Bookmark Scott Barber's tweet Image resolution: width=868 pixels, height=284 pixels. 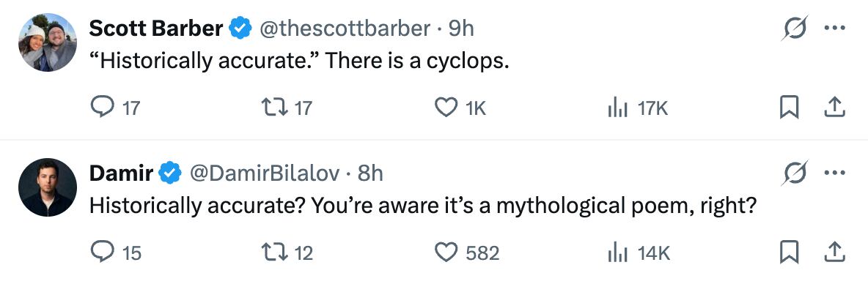[788, 107]
